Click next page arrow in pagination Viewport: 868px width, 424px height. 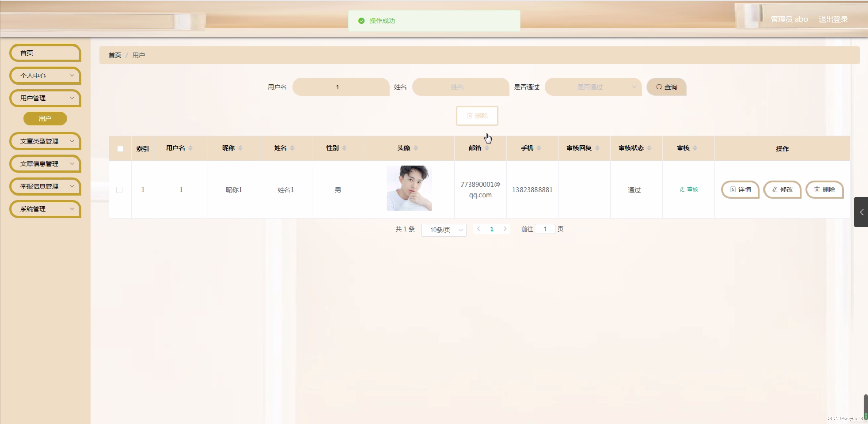tap(505, 229)
